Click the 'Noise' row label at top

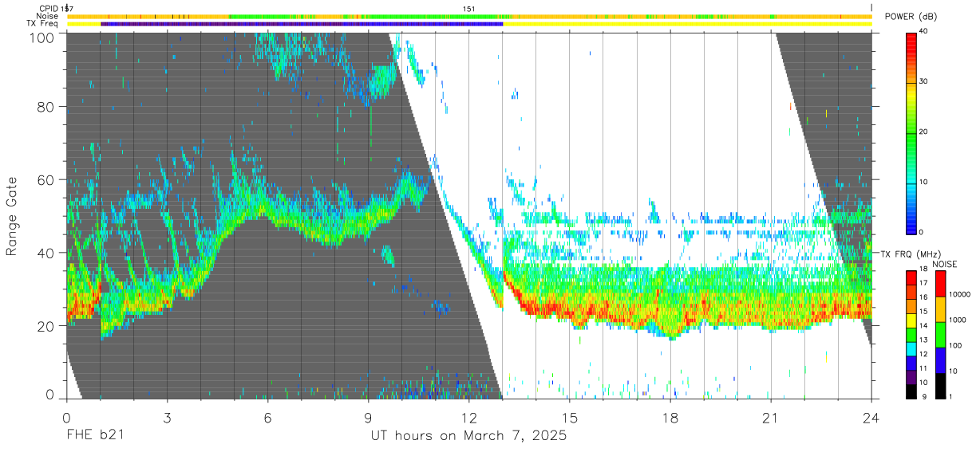[48, 16]
